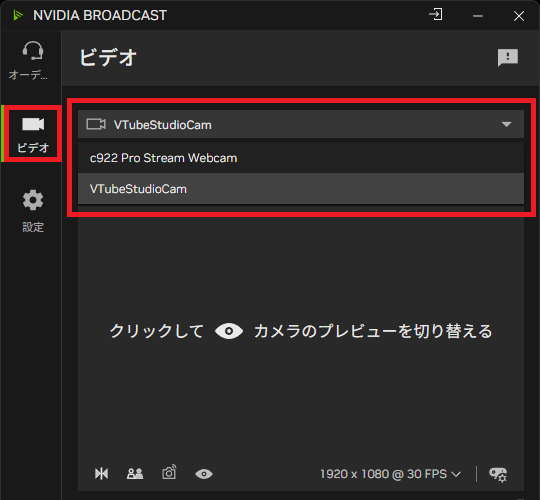Open the 1920 x 1080 @ 30 FPS dropdown

tap(391, 474)
